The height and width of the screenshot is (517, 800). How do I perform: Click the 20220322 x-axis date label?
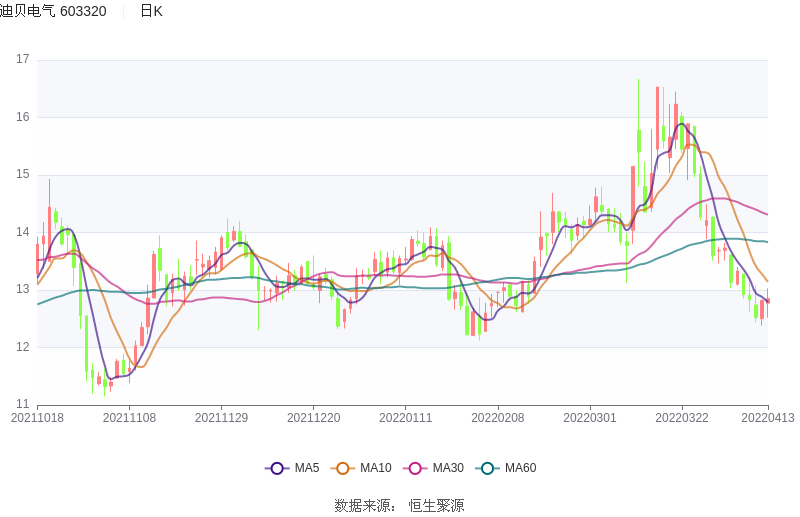(x=681, y=418)
